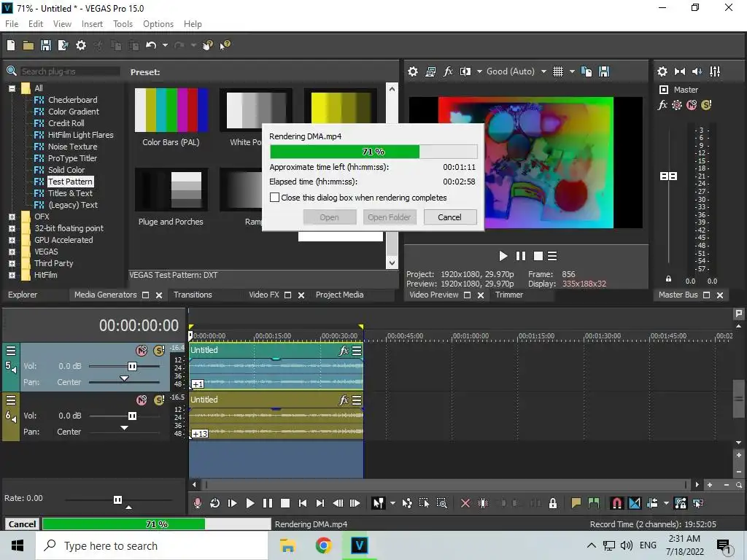Pause playback in video preview
The width and height of the screenshot is (747, 560).
tap(521, 256)
